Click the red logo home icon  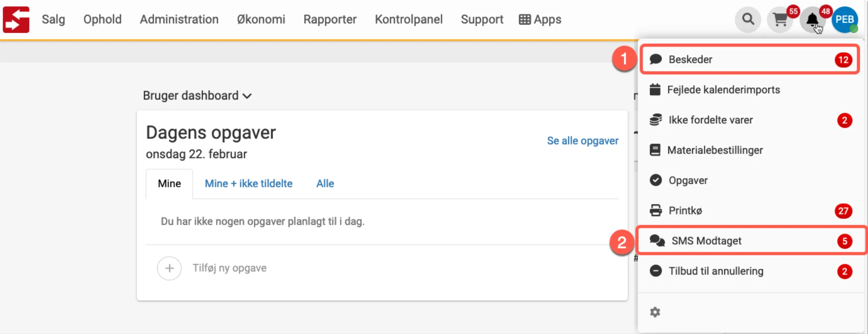click(x=16, y=20)
